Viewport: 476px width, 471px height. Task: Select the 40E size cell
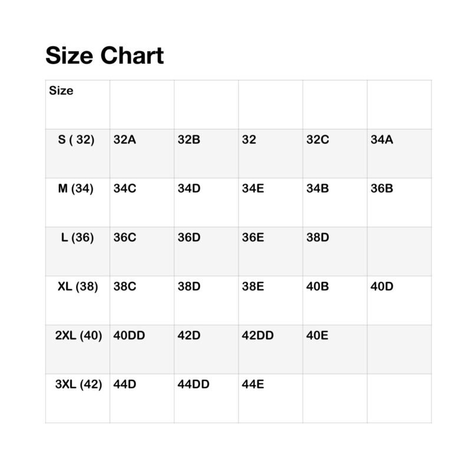click(318, 336)
